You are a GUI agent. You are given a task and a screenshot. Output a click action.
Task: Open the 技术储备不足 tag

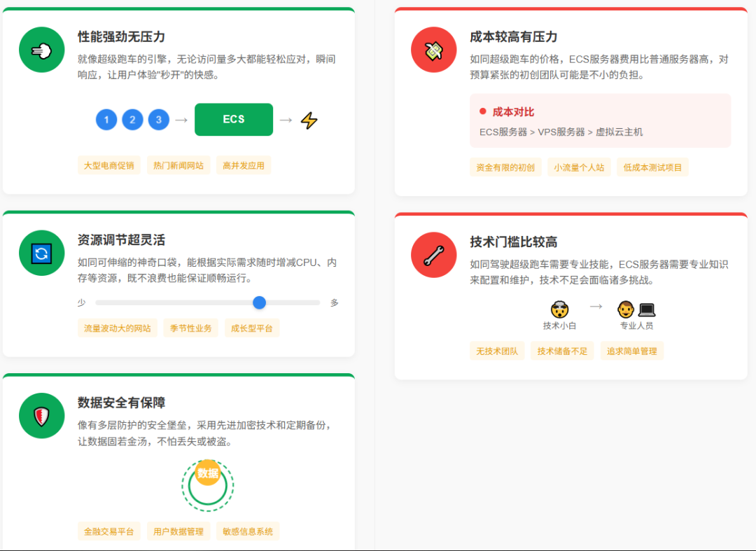tap(562, 351)
